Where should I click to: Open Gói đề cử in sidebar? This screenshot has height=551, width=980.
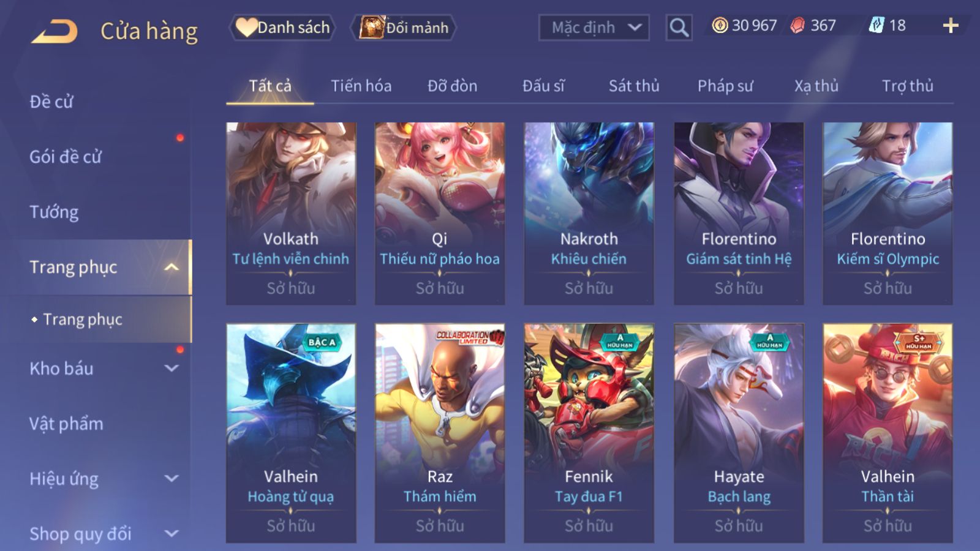(x=66, y=157)
